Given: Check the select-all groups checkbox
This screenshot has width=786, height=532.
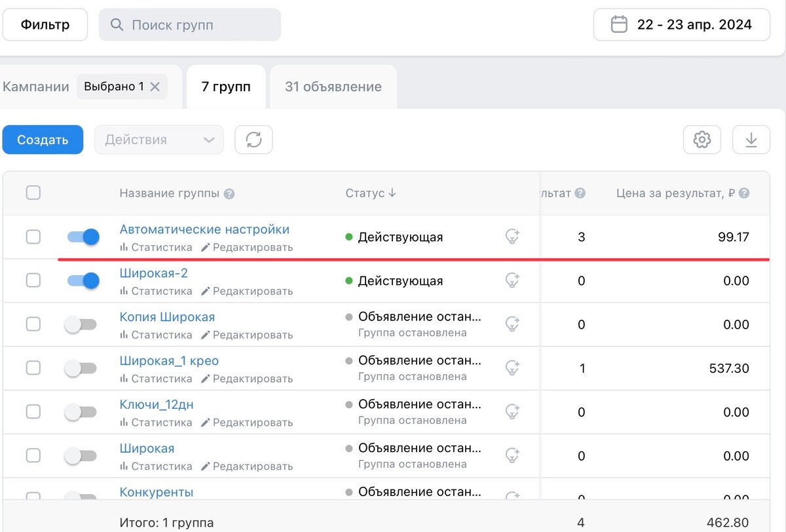Looking at the screenshot, I should pos(33,193).
